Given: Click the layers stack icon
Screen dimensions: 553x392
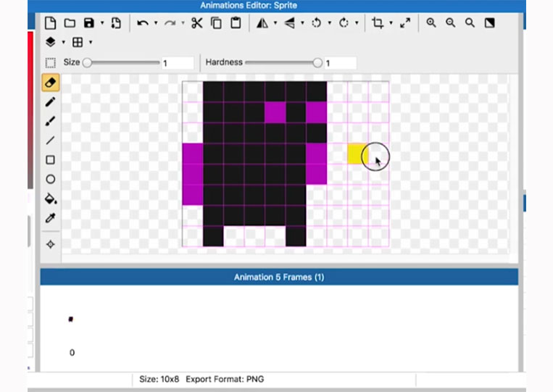Looking at the screenshot, I should 51,42.
